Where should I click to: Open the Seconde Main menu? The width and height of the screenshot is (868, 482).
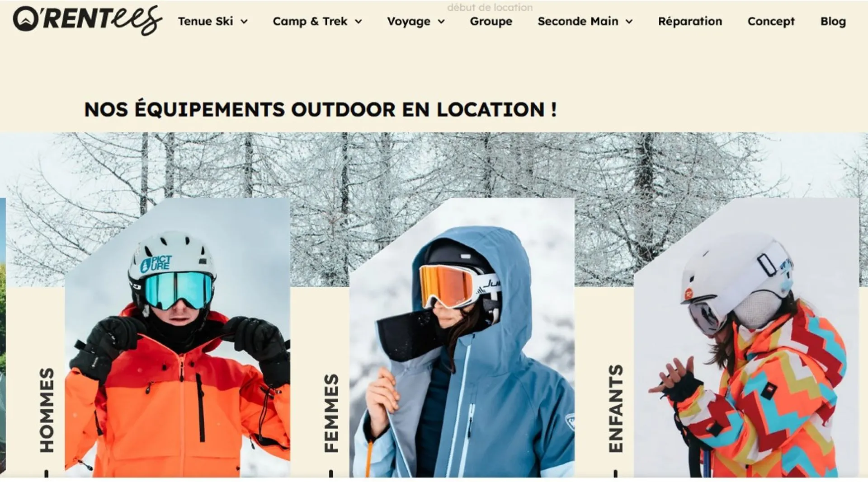click(578, 21)
